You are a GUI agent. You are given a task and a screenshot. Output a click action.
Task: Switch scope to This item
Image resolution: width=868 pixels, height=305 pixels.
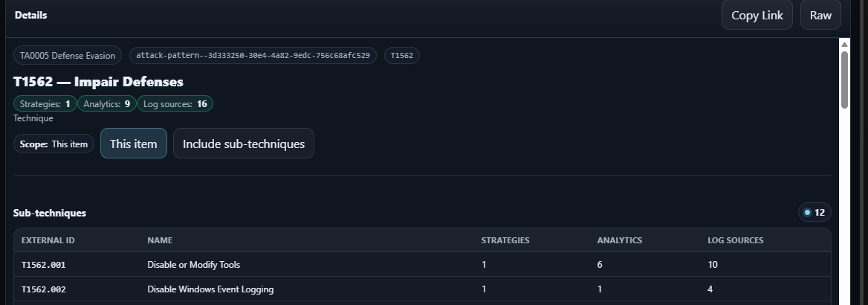coord(133,144)
